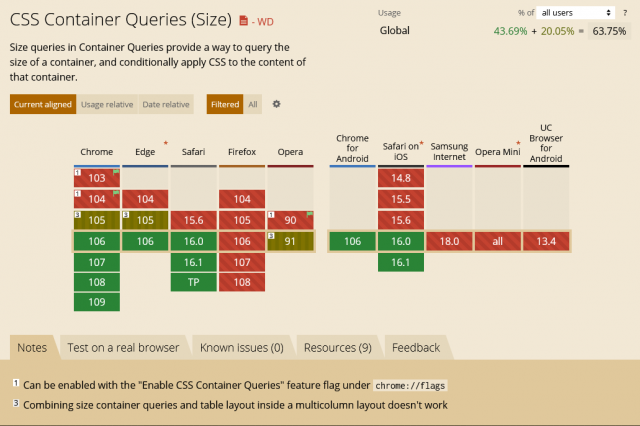Click the chrome://flags code text

tap(410, 386)
